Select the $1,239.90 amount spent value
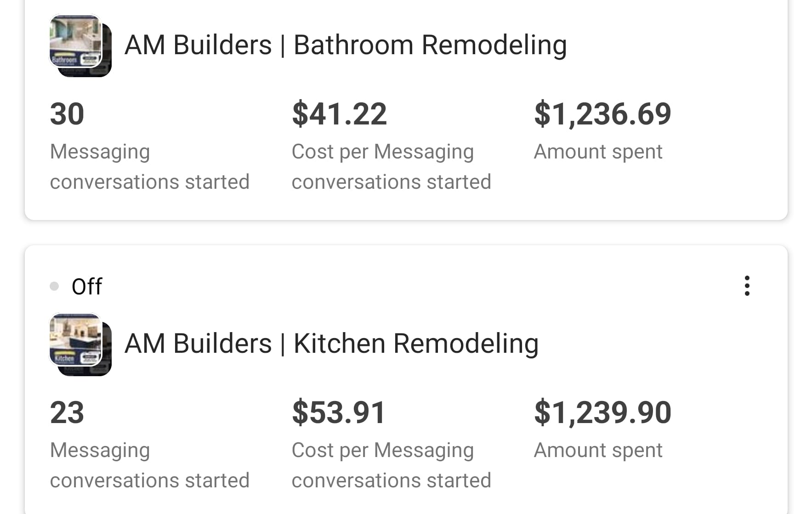This screenshot has height=514, width=812. pyautogui.click(x=602, y=412)
